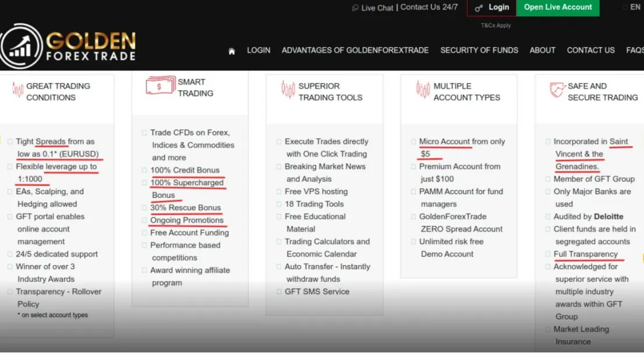Select the Multiple Account Types heading
This screenshot has height=353, width=644.
coord(466,92)
